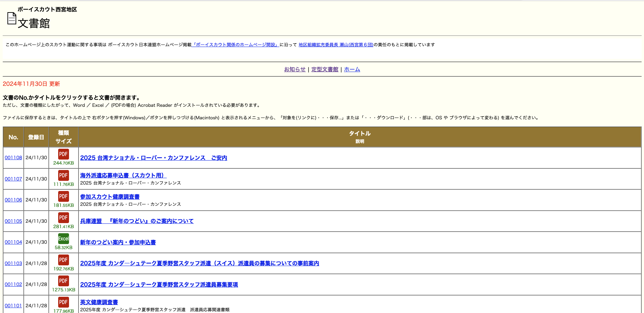Viewport: 644px width, 313px height.
Task: Click the PDF icon for document 001105
Action: pos(64,218)
